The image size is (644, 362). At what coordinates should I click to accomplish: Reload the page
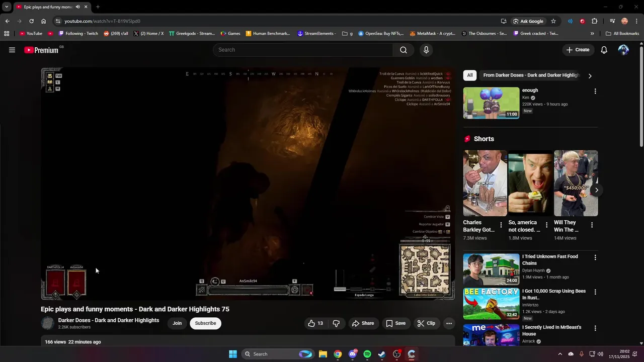click(x=31, y=21)
